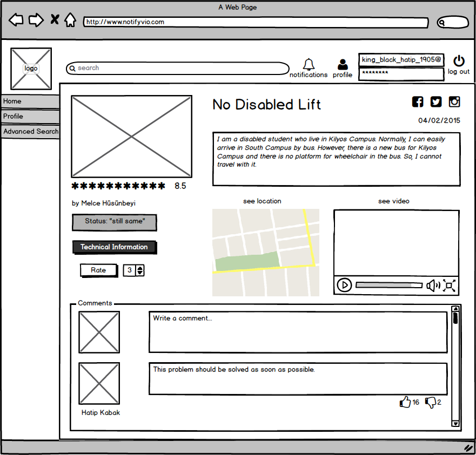The height and width of the screenshot is (455, 476).
Task: Click the URL address bar
Action: click(x=256, y=22)
